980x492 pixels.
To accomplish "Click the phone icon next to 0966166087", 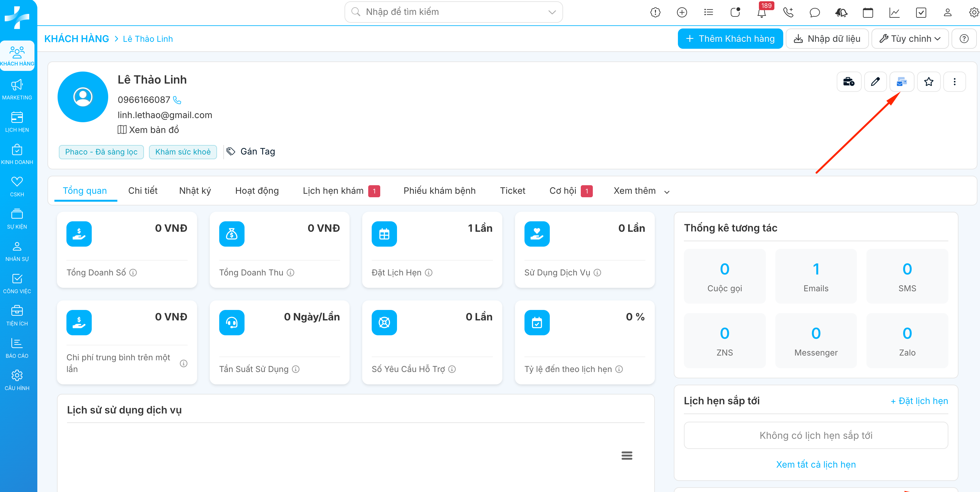I will point(177,100).
